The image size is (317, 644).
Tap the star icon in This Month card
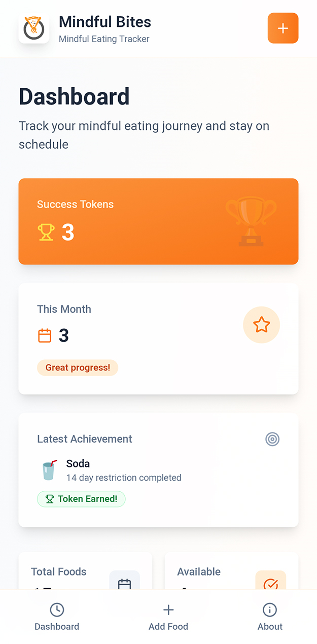pos(261,325)
